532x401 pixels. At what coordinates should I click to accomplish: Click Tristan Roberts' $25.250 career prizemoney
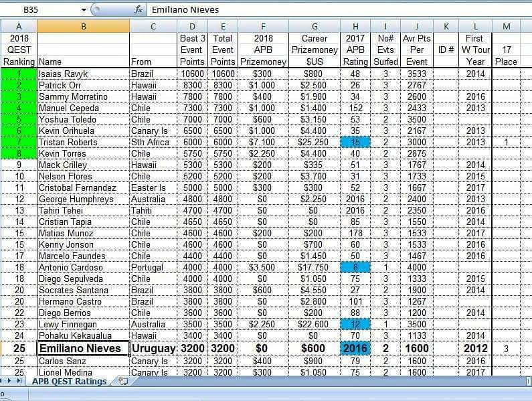[315, 142]
